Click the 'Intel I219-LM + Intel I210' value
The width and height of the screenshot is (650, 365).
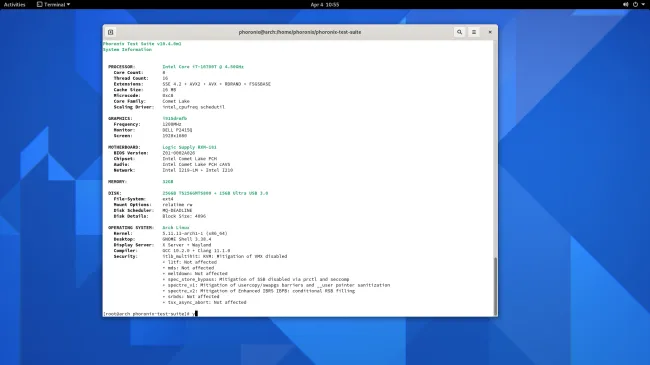[x=198, y=170]
